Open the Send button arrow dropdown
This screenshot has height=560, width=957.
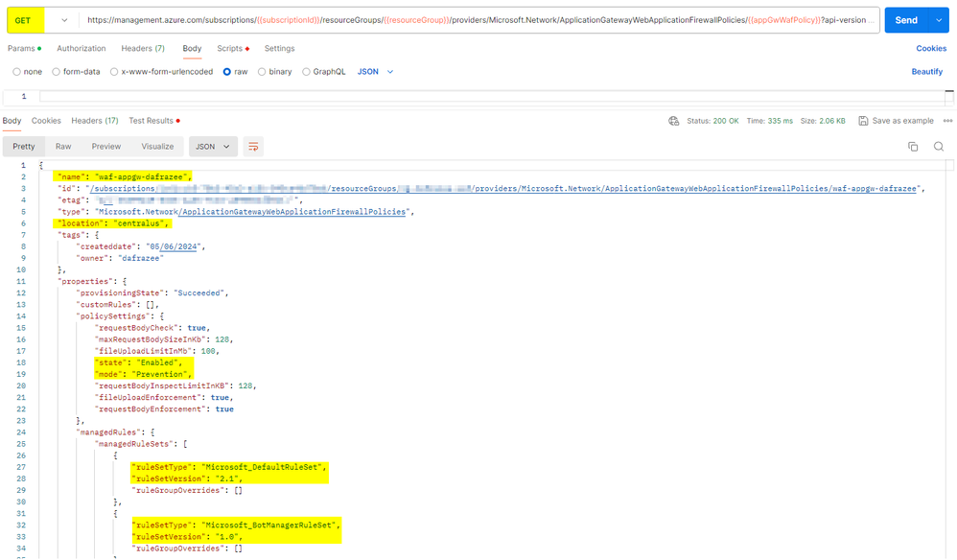point(939,20)
